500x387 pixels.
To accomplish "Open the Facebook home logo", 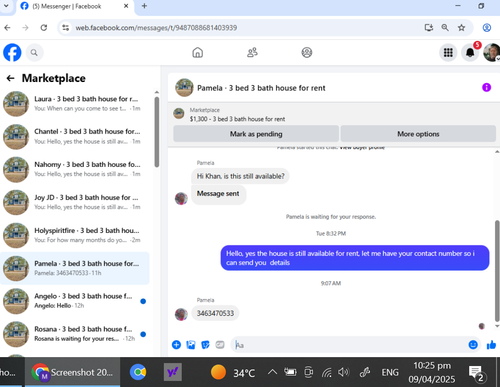I will pyautogui.click(x=12, y=53).
